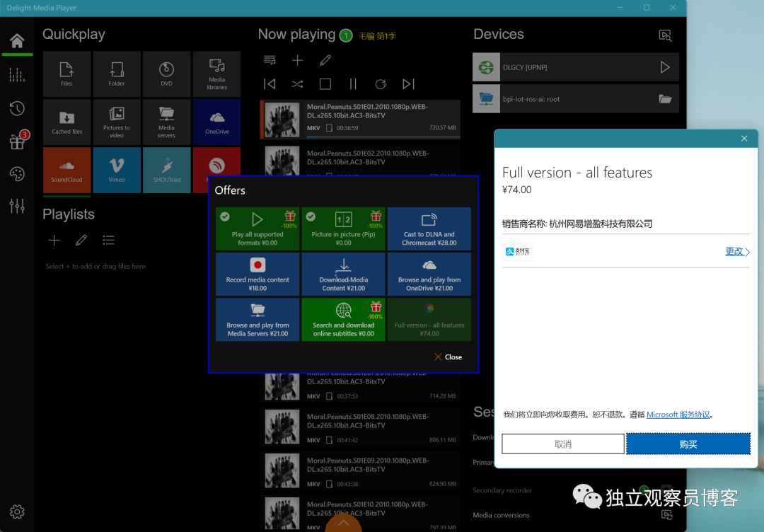
Task: Click the DVD quickplay tile
Action: click(x=167, y=74)
